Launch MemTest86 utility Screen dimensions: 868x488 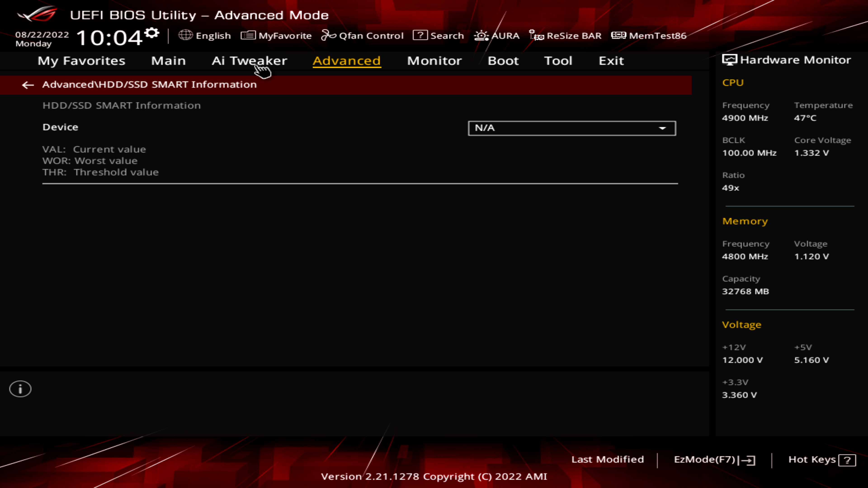point(649,36)
